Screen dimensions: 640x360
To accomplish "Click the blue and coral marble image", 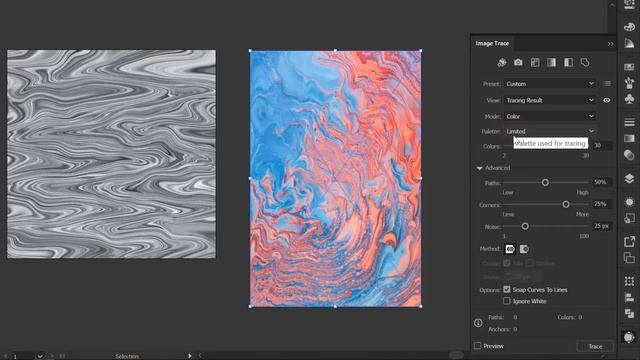I will click(x=335, y=178).
